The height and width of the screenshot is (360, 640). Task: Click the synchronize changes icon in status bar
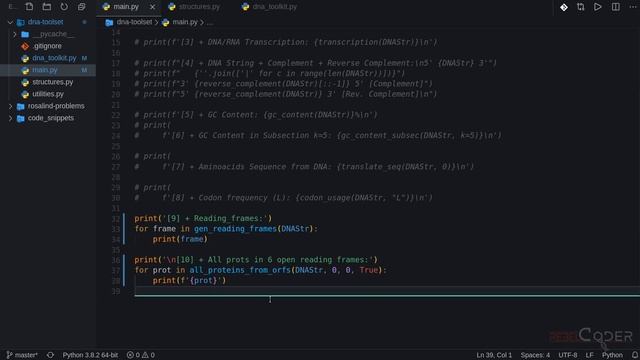[x=50, y=355]
